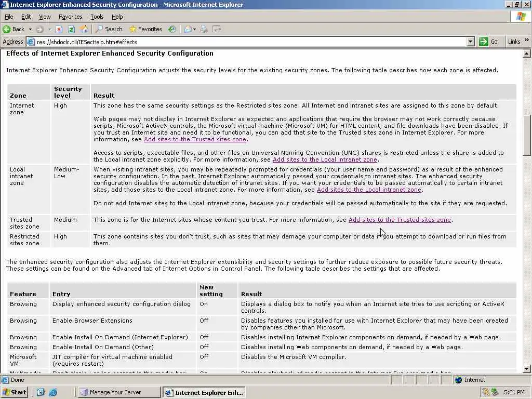
Task: Click the 'Effects of Internet Explorer Enhanced Security Configuration' heading
Action: click(110, 54)
